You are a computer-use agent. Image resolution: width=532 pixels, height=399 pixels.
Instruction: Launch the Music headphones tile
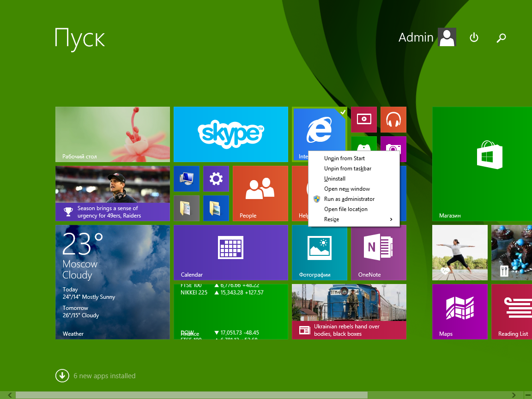393,120
